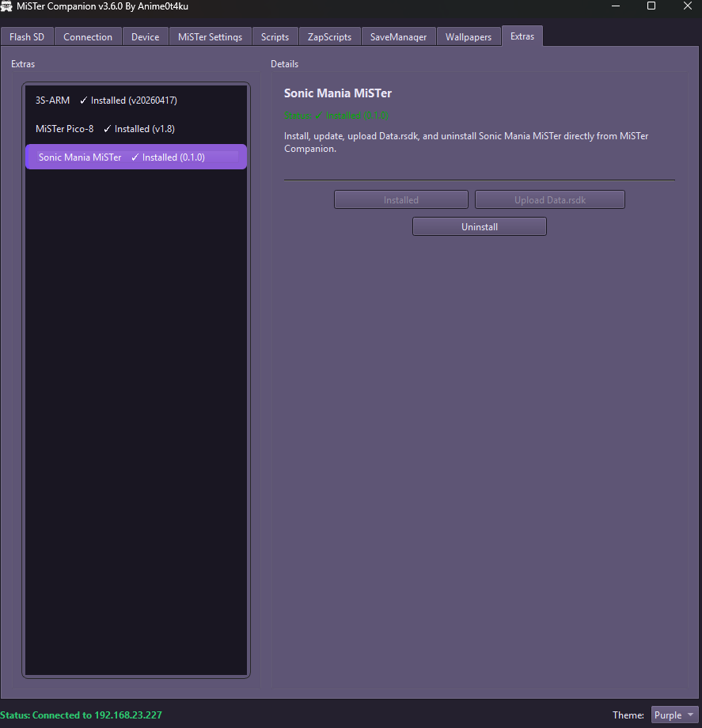Click the 'Extras' panel label above the list
The width and height of the screenshot is (702, 728).
click(23, 64)
